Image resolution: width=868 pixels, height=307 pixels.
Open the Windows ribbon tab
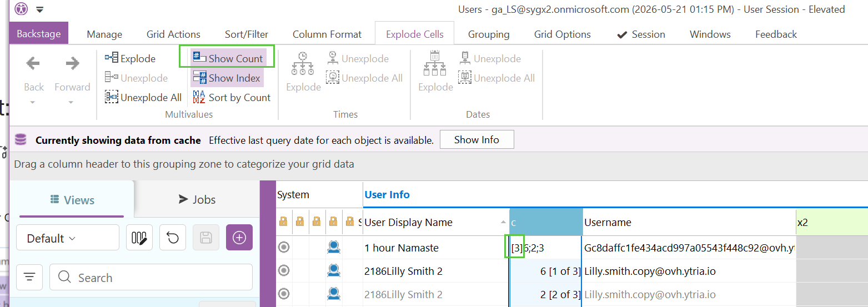point(710,34)
